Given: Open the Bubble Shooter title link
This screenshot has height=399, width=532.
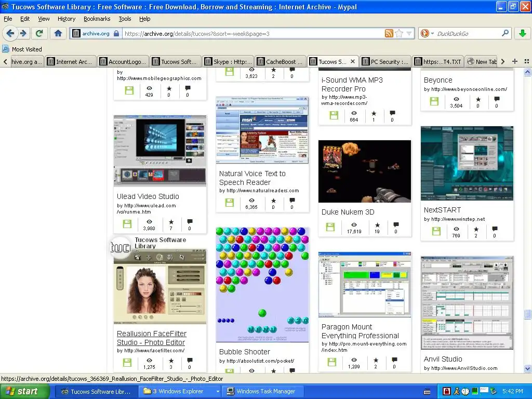Looking at the screenshot, I should click(245, 352).
